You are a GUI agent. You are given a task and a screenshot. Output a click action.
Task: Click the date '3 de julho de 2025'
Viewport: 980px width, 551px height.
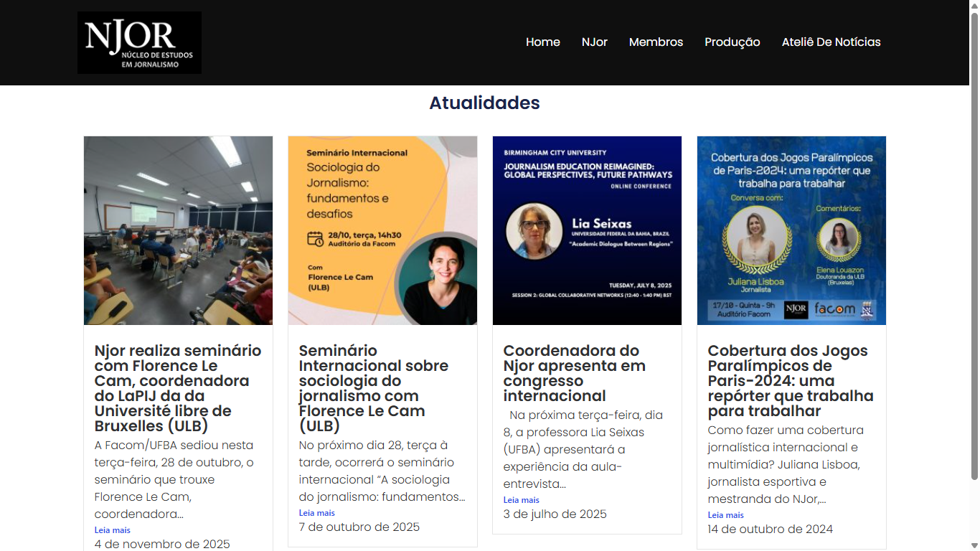point(555,514)
